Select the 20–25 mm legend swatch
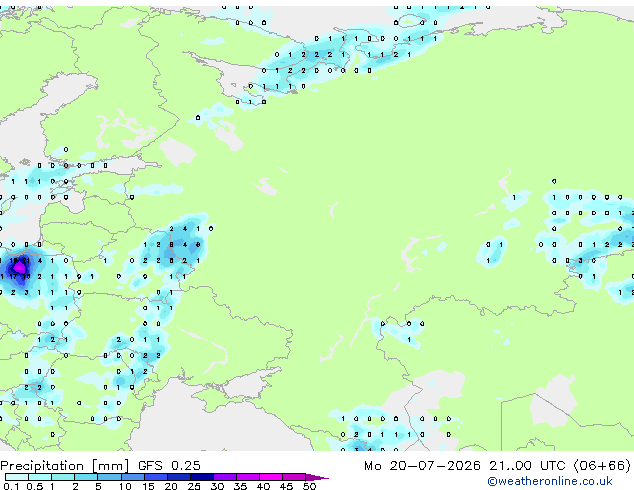This screenshot has height=490, width=634. (x=178, y=477)
